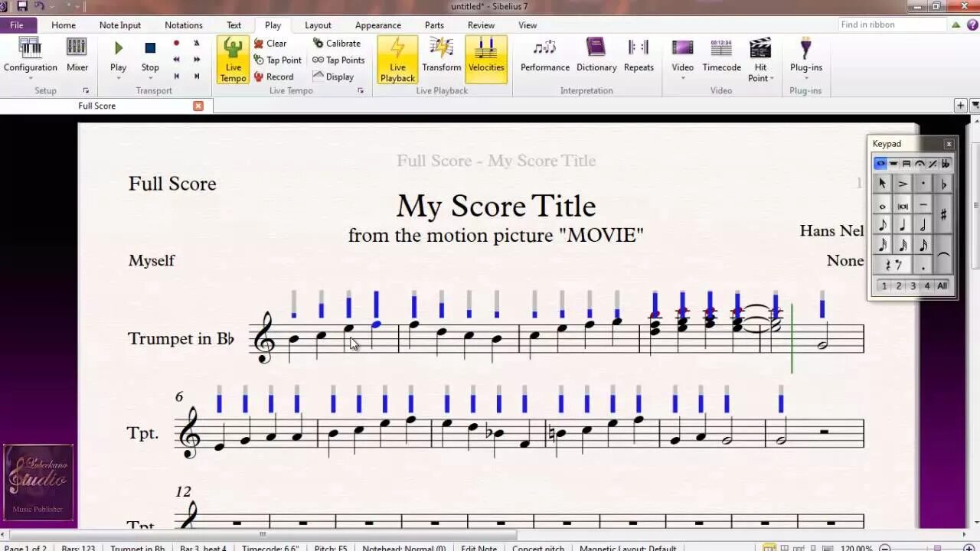Open the playback Dictionary
The width and height of the screenshot is (980, 551).
click(x=596, y=55)
